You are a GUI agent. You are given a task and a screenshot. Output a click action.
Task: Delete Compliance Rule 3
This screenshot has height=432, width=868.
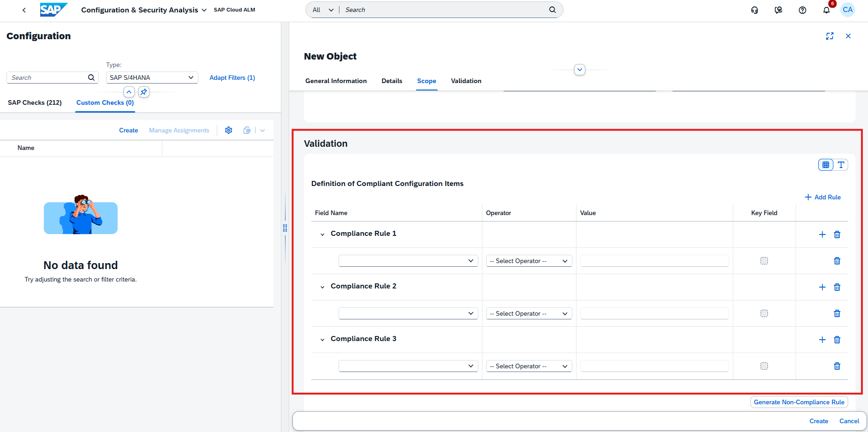coord(837,340)
